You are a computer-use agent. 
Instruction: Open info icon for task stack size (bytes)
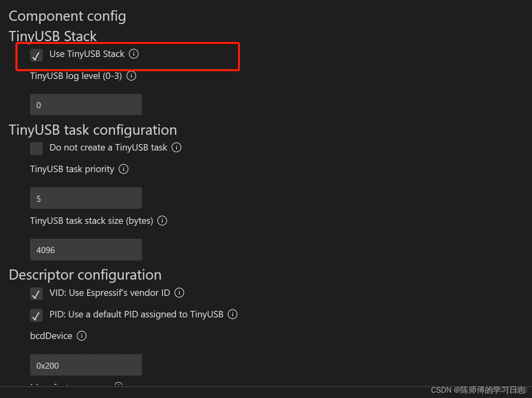coord(162,221)
